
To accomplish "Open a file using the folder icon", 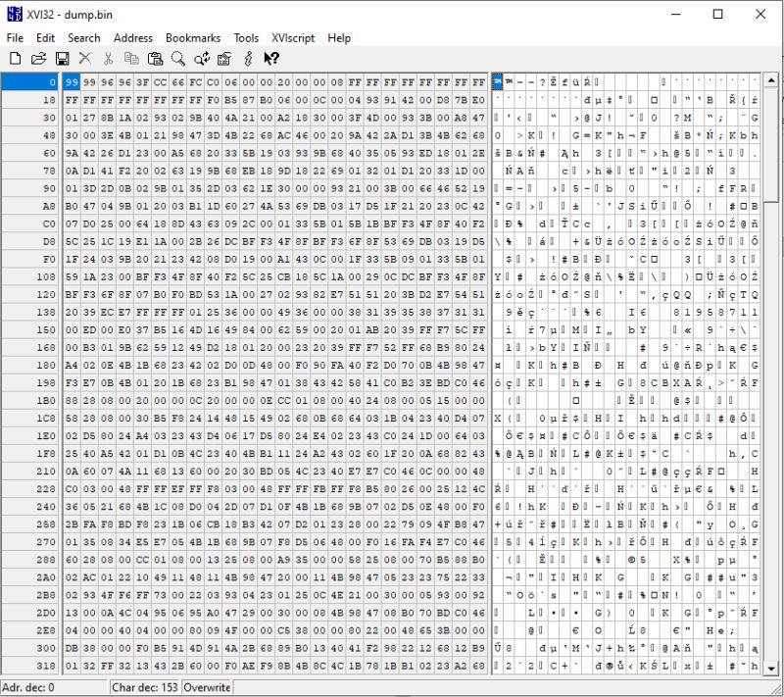I will click(38, 59).
